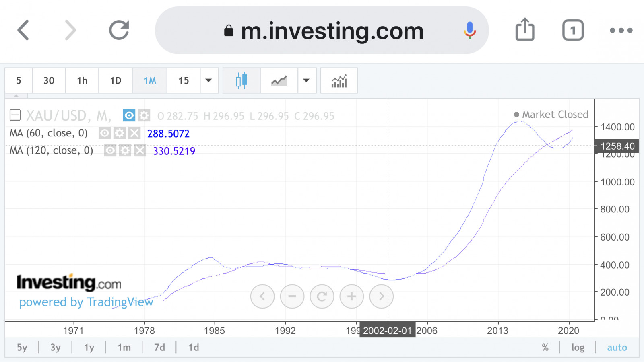This screenshot has width=644, height=362.
Task: Open the indicators chart icon
Action: click(339, 80)
